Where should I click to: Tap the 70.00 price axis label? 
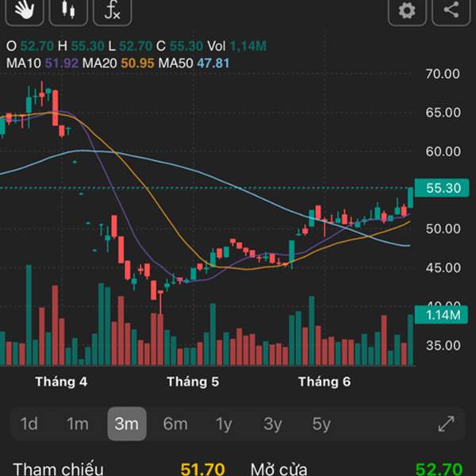click(x=443, y=74)
